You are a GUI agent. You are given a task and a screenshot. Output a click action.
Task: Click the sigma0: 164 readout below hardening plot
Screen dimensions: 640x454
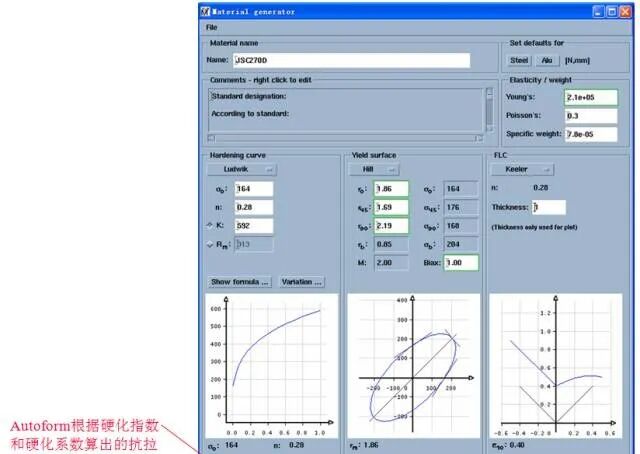(x=223, y=445)
